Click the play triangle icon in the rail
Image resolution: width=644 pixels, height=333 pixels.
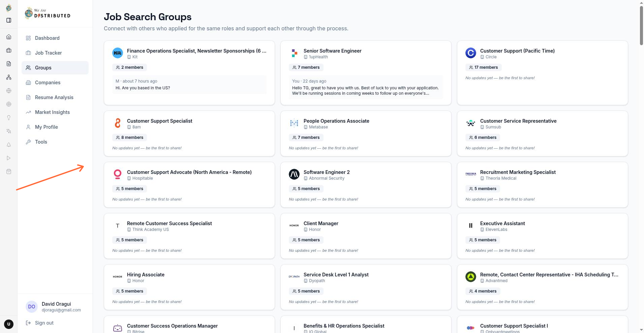pos(9,158)
